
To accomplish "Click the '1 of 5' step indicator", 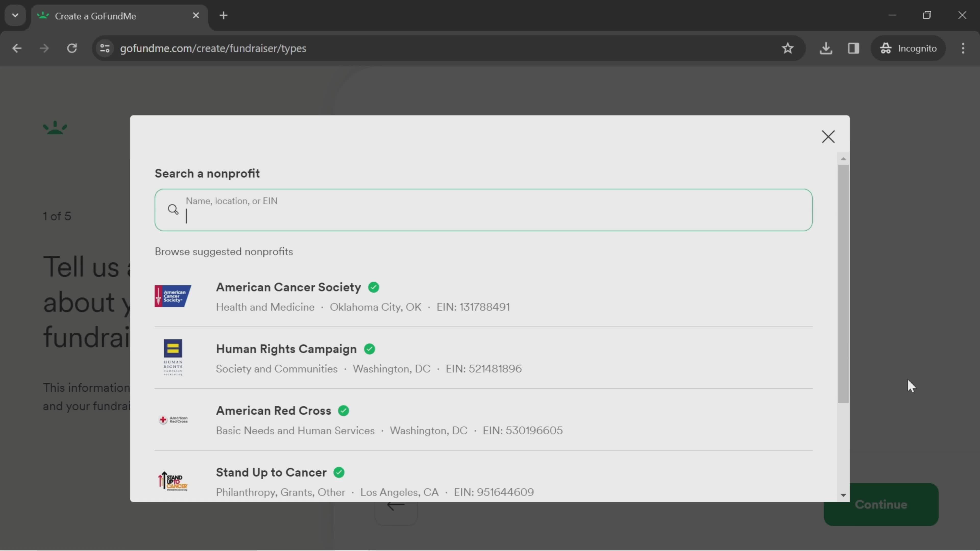I will point(57,216).
